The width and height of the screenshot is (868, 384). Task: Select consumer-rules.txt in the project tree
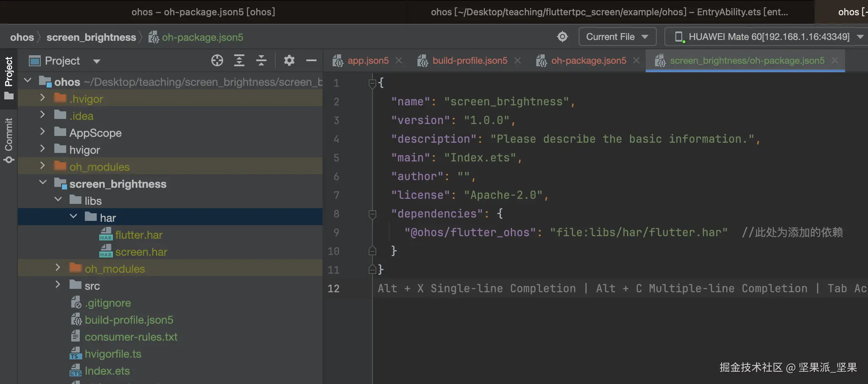pyautogui.click(x=131, y=337)
